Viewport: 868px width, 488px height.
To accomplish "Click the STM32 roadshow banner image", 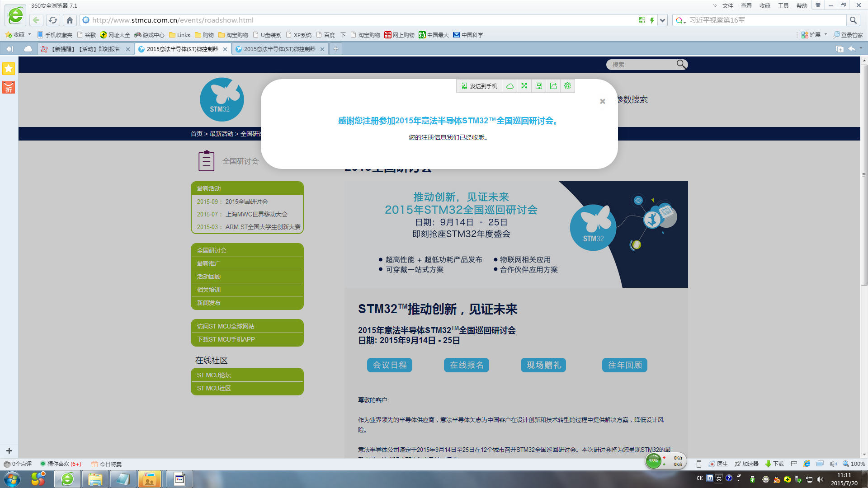I will [516, 234].
